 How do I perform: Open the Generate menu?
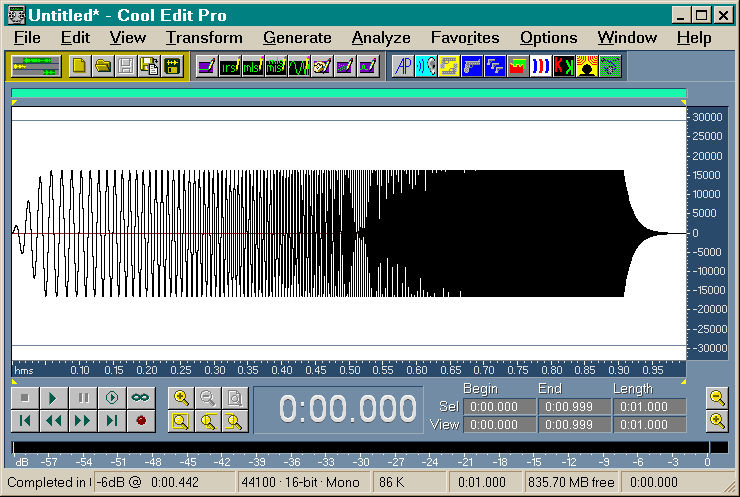coord(297,38)
